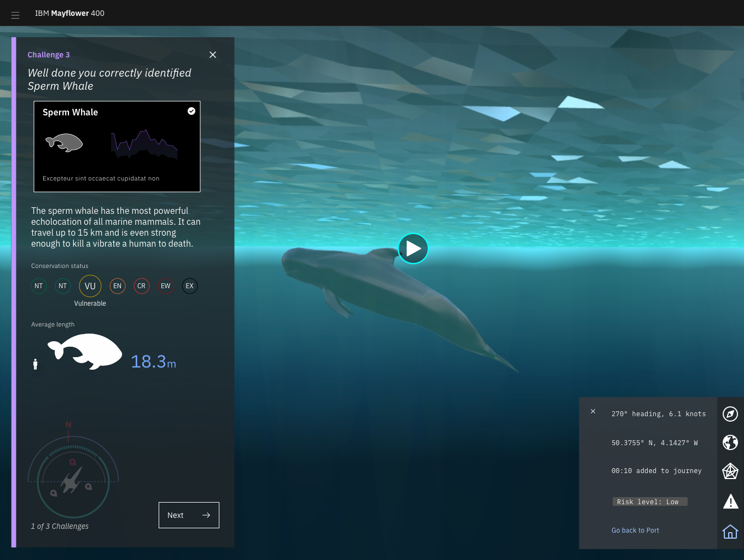Click the 270° heading, 6.1 knots text
This screenshot has width=744, height=560.
click(x=659, y=414)
